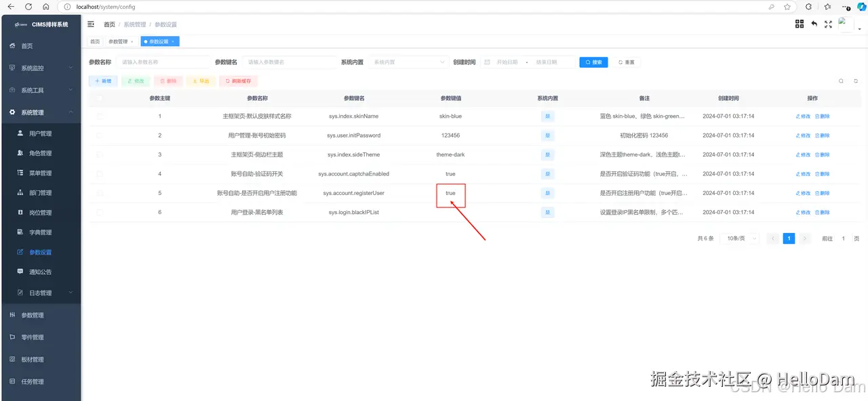Go back using browser back arrow

(x=11, y=7)
